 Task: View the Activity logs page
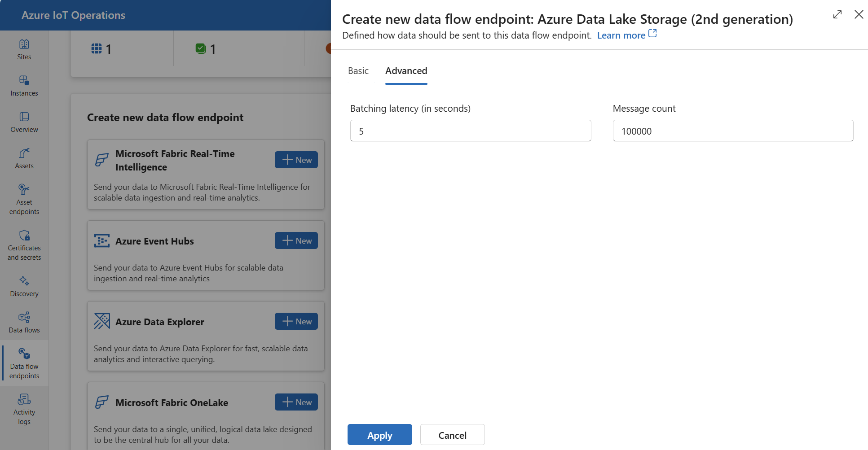pos(24,406)
